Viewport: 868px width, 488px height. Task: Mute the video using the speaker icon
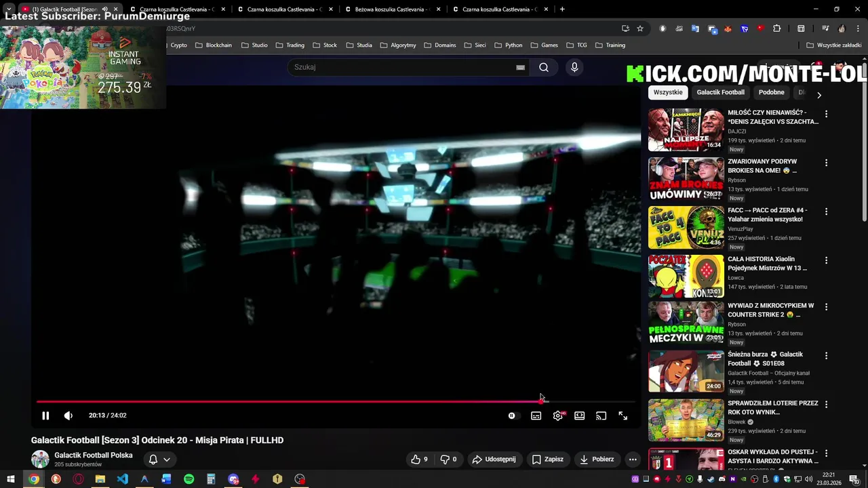(x=68, y=415)
